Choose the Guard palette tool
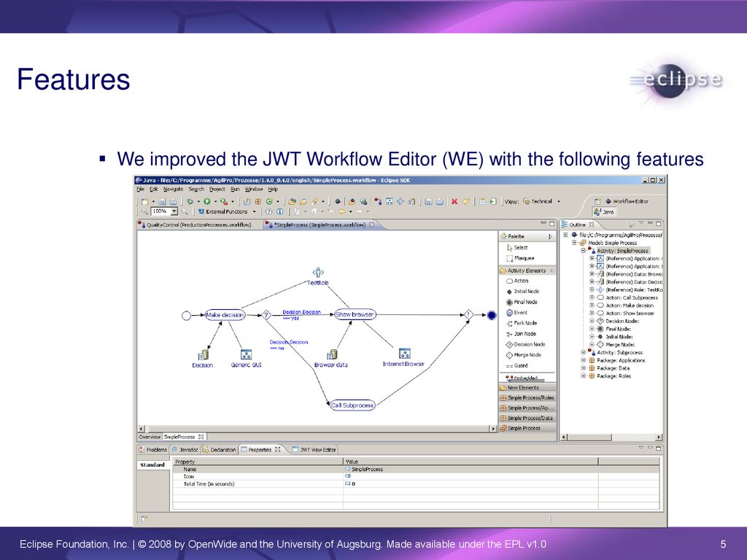 point(517,366)
